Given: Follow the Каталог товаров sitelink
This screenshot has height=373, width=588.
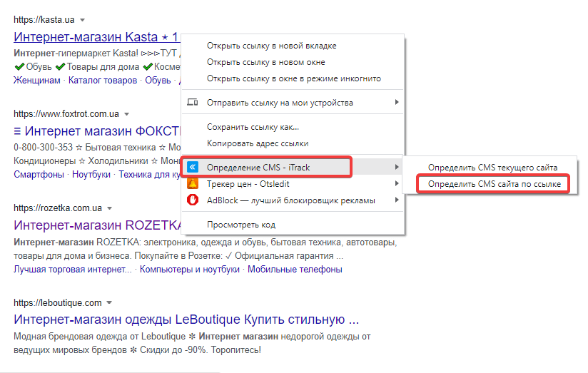Looking at the screenshot, I should [x=103, y=81].
